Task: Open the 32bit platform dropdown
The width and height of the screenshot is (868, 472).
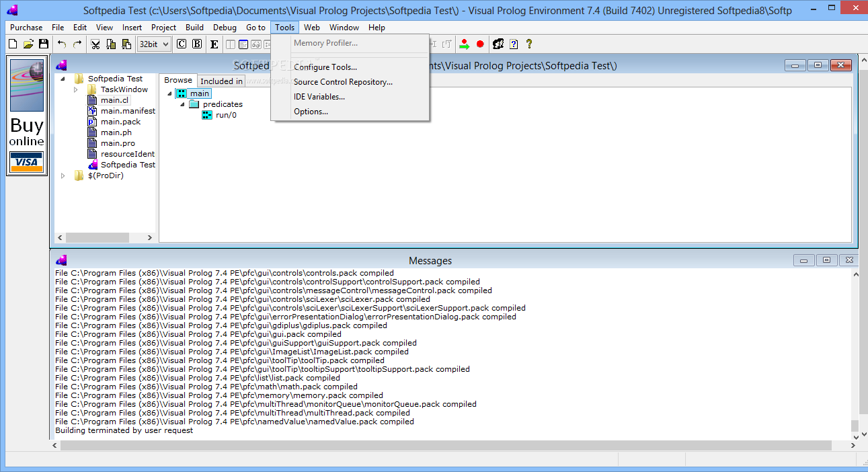Action: tap(154, 44)
